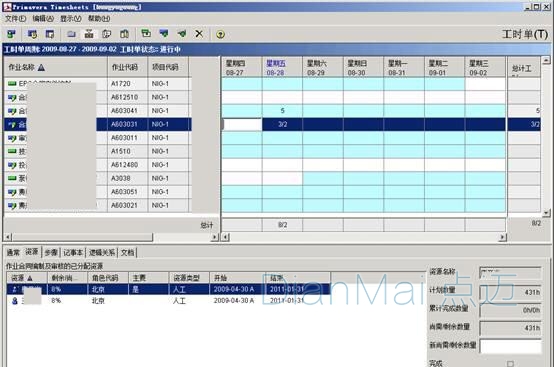Open help via yellow question mark icon
Image resolution: width=554 pixels, height=367 pixels.
[220, 34]
